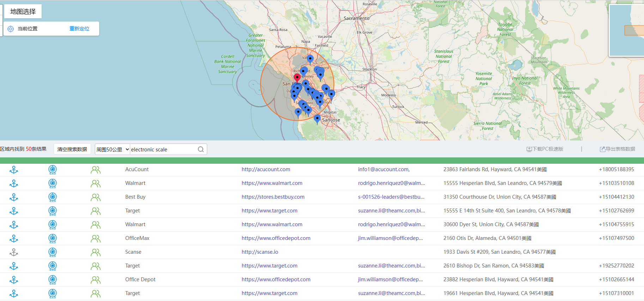Click the Best Buy company name
Image resolution: width=644 pixels, height=301 pixels.
(x=135, y=197)
